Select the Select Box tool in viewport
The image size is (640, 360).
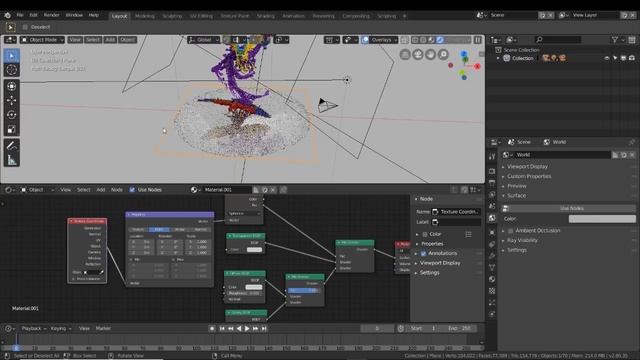(11, 56)
